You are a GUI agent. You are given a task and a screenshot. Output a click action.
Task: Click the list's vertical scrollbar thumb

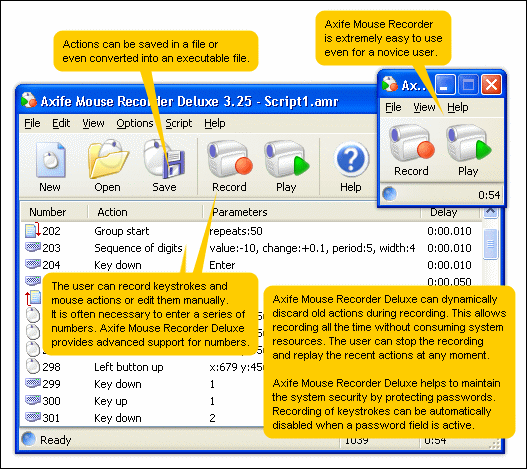point(490,244)
